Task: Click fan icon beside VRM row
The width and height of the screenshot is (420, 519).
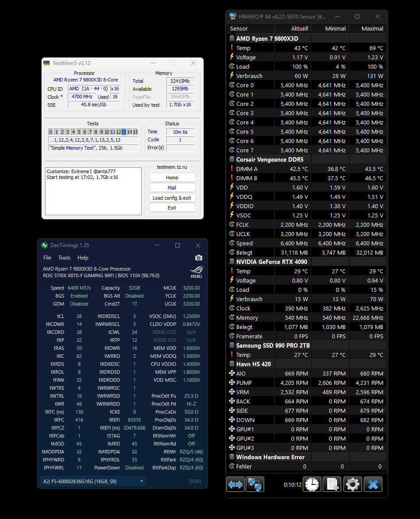Action: point(232,391)
